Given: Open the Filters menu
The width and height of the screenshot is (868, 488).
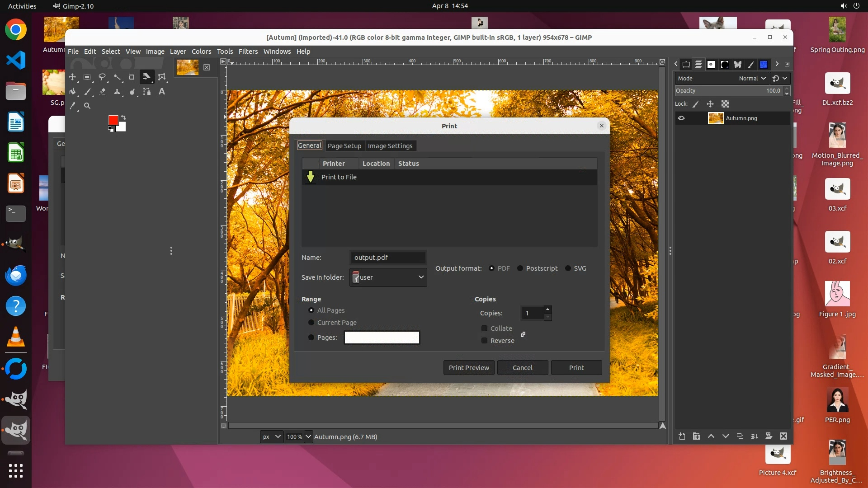Looking at the screenshot, I should click(x=248, y=52).
